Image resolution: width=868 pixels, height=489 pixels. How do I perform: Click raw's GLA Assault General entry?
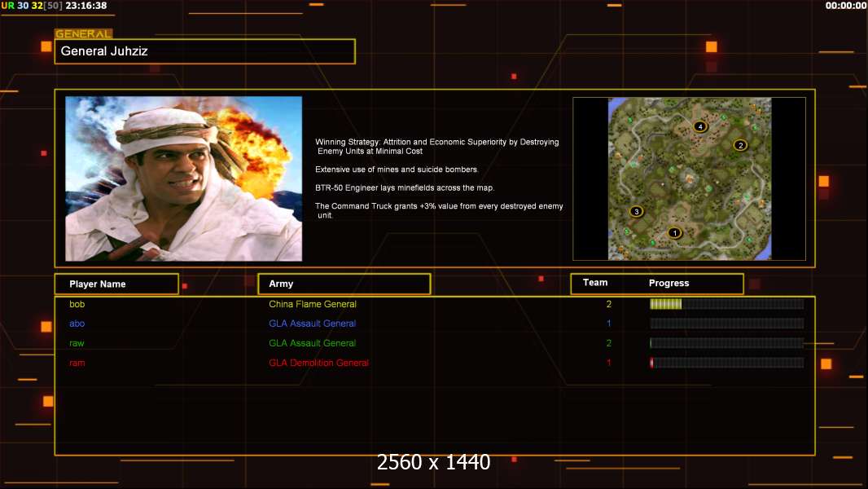312,343
